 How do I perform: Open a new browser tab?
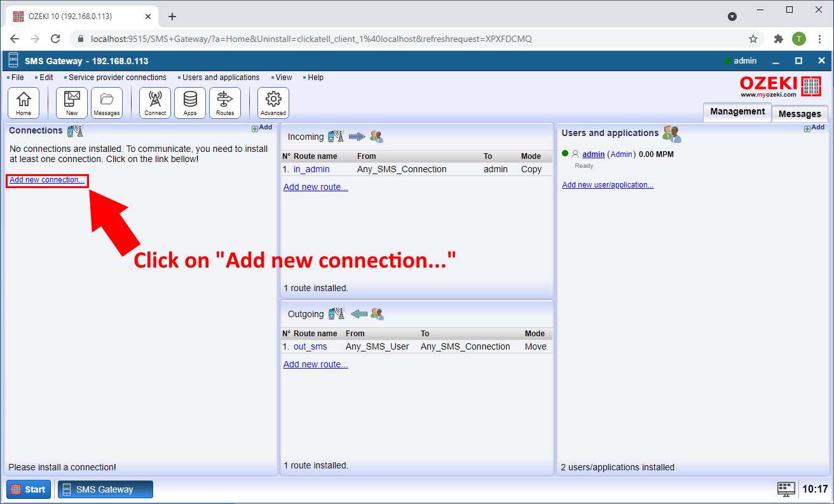172,17
